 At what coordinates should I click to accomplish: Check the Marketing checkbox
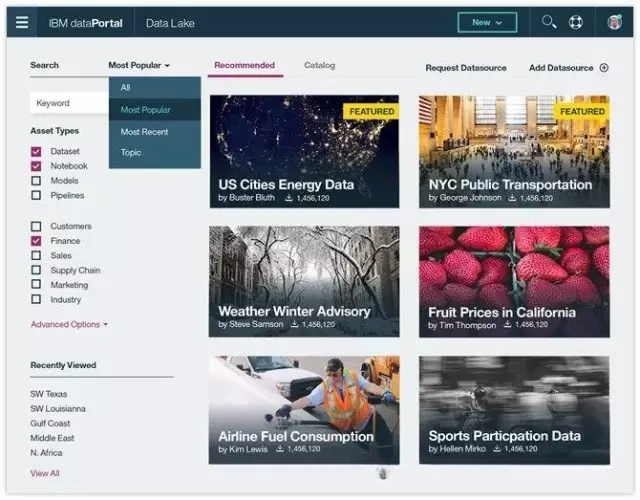(36, 284)
